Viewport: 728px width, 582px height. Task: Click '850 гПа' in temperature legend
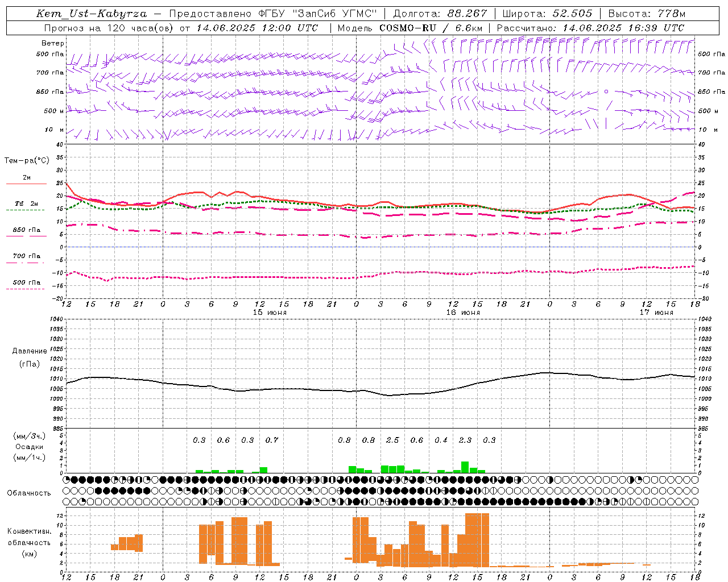click(x=27, y=230)
